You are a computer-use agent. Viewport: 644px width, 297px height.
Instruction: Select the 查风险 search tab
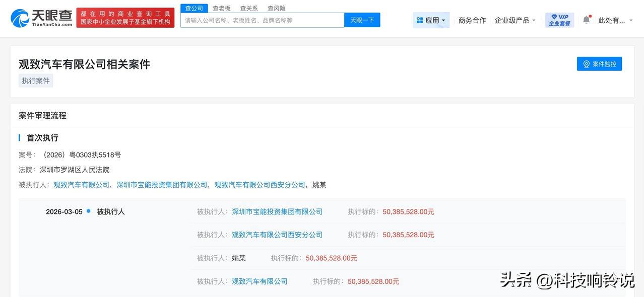(x=276, y=8)
